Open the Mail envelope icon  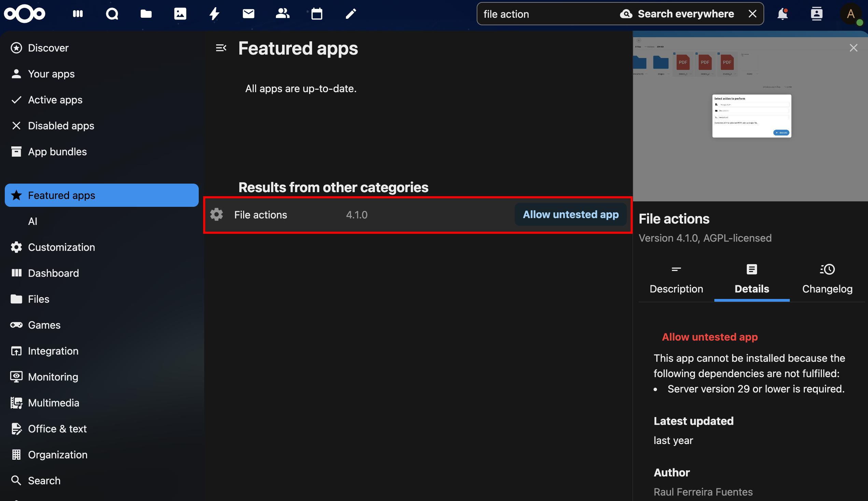[x=248, y=14]
